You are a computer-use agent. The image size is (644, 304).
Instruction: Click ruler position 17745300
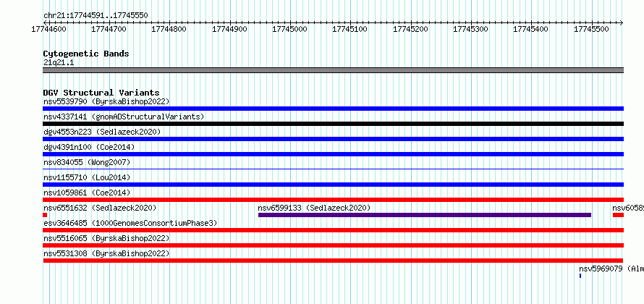coord(470,29)
